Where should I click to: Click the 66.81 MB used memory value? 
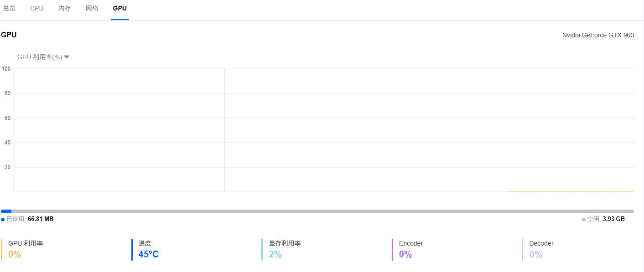[x=41, y=219]
